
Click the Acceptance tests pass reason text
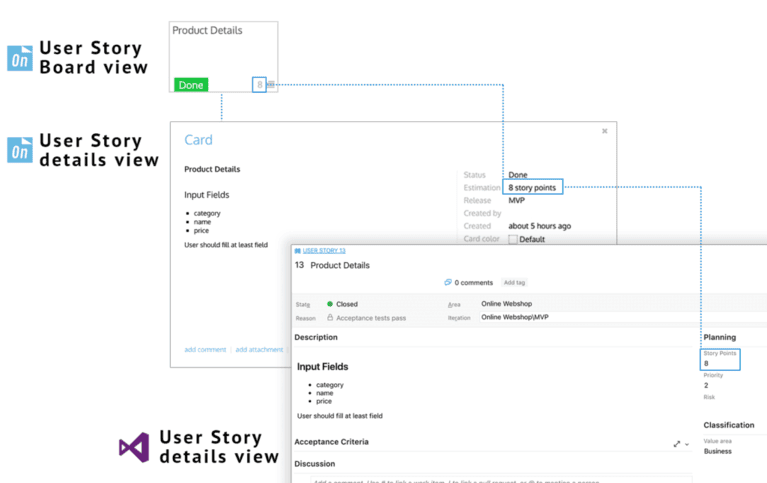pos(371,318)
